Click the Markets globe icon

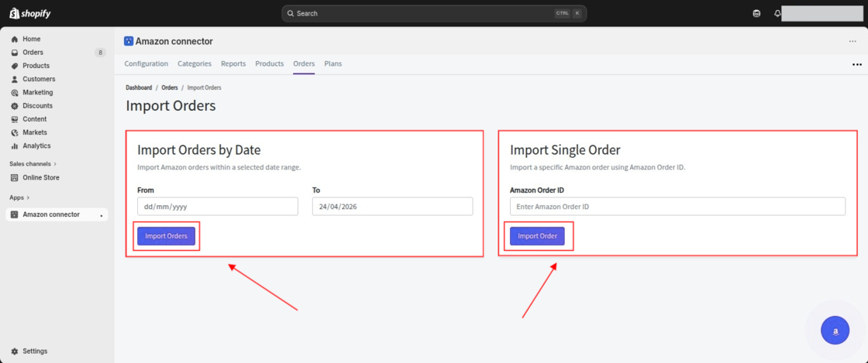tap(15, 132)
